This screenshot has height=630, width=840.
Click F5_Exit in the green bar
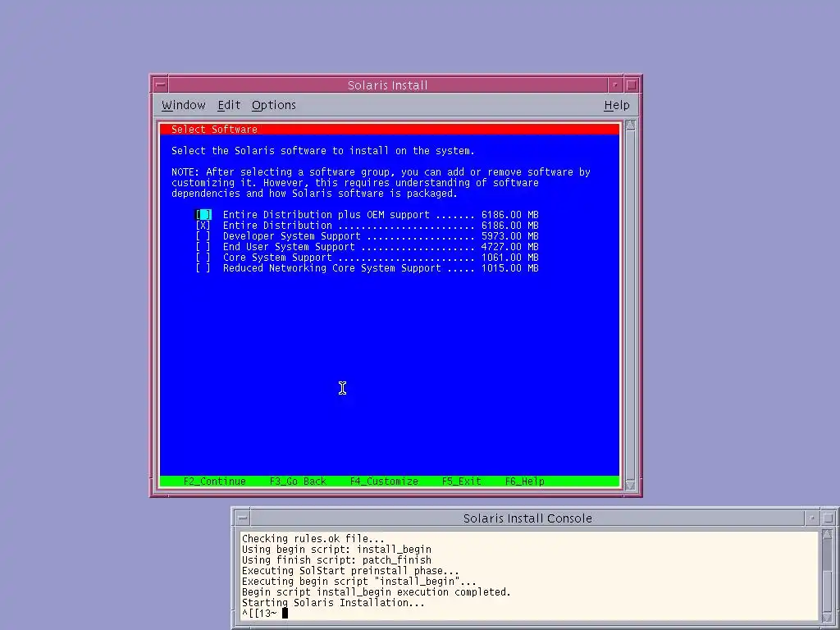coord(461,481)
